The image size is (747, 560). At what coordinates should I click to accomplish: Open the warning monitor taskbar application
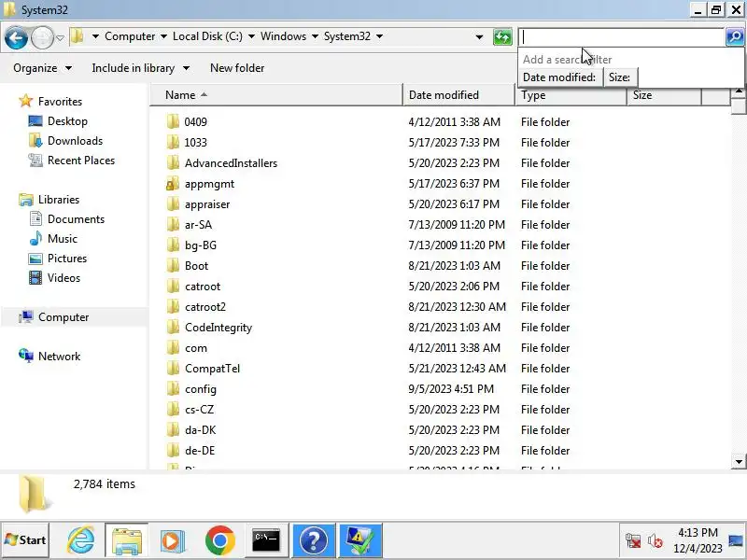(360, 540)
